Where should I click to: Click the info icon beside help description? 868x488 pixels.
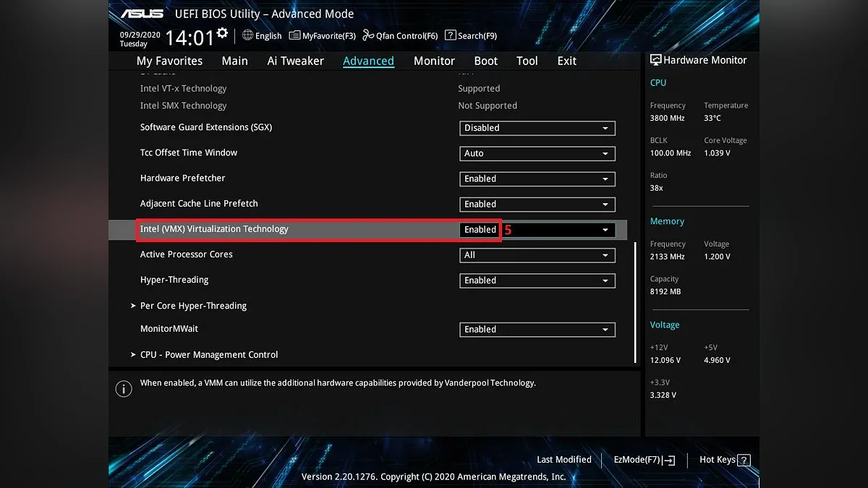coord(124,389)
